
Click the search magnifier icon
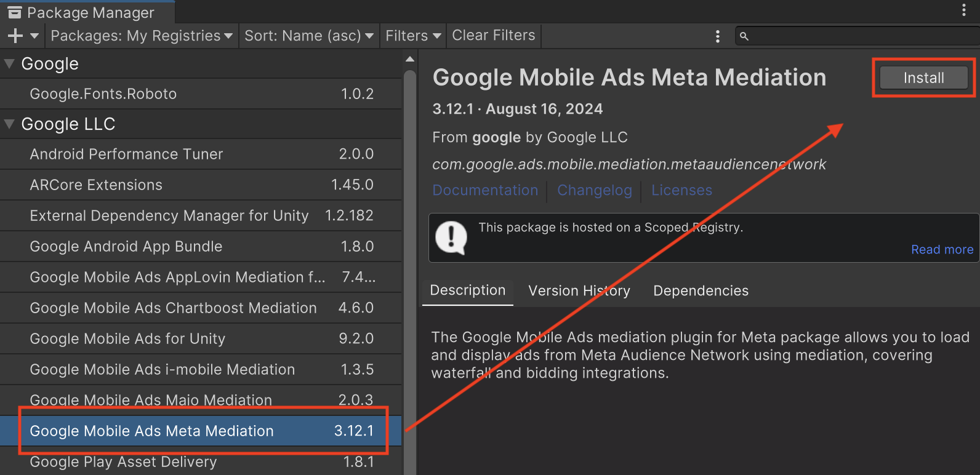click(x=744, y=36)
